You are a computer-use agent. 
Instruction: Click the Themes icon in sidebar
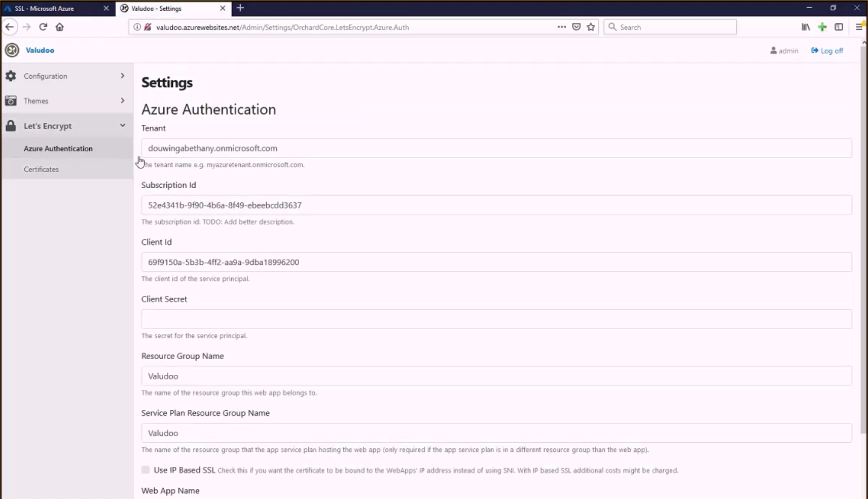coord(11,101)
